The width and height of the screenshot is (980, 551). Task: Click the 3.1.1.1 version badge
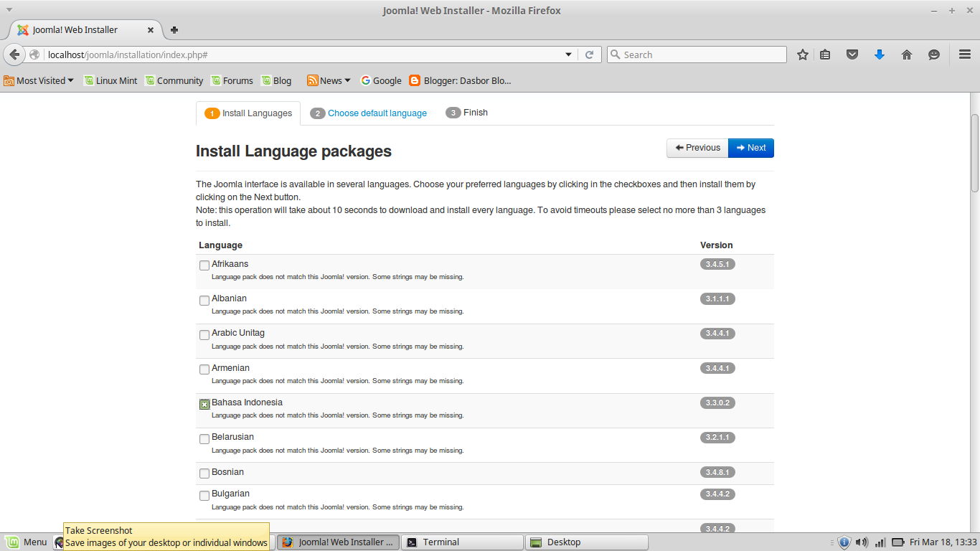click(717, 298)
